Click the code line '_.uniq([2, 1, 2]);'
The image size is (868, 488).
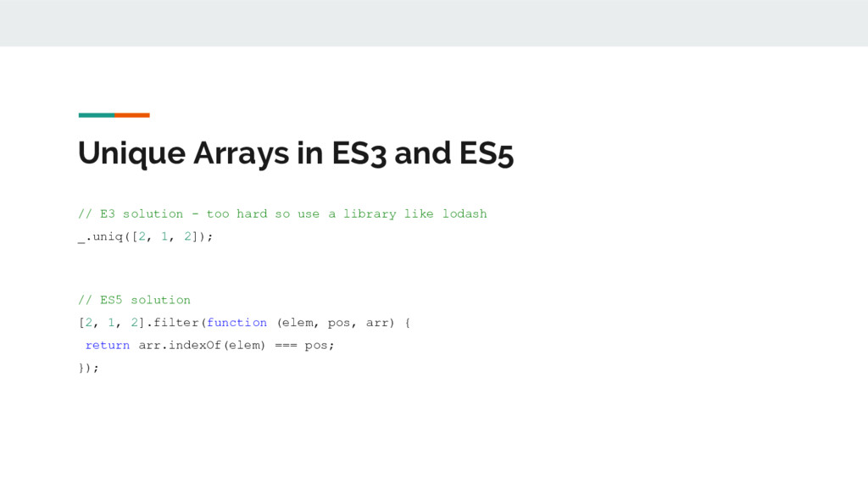point(146,237)
